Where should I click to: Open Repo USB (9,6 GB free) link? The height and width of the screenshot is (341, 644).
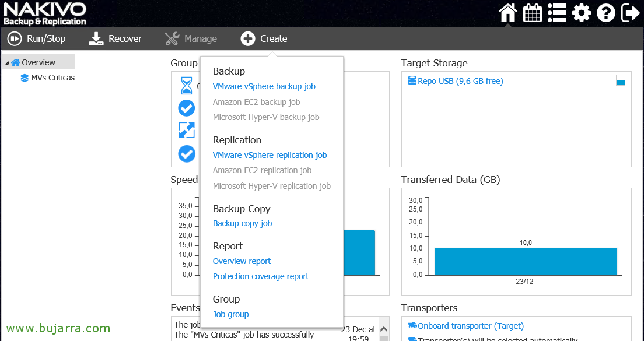click(460, 81)
